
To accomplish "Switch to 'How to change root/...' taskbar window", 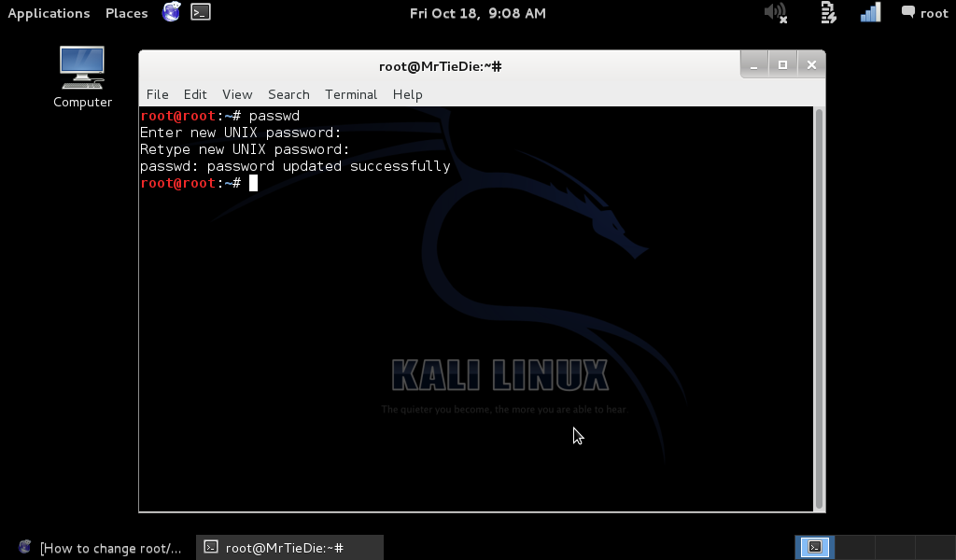I will (x=101, y=548).
